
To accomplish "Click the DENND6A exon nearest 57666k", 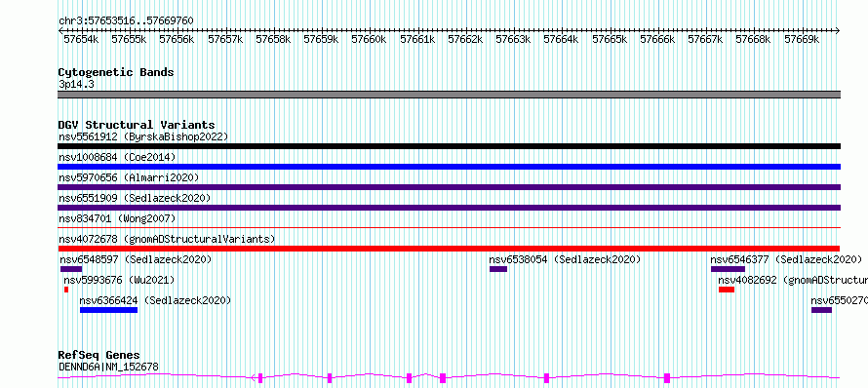I will click(x=667, y=378).
